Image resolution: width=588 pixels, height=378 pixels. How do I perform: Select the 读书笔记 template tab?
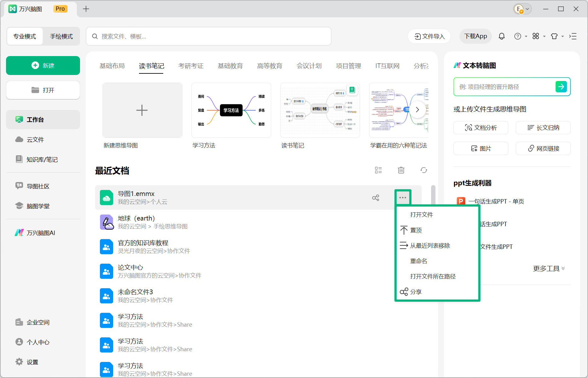coord(152,66)
